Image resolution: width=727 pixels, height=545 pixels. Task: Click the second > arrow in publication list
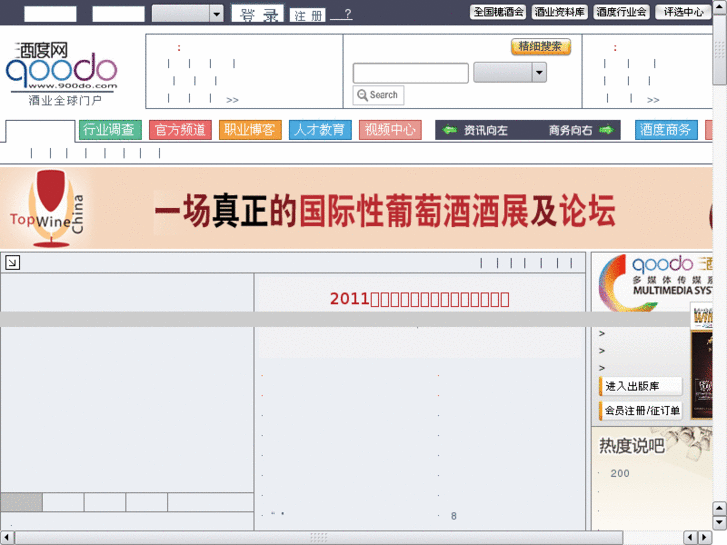click(x=602, y=350)
